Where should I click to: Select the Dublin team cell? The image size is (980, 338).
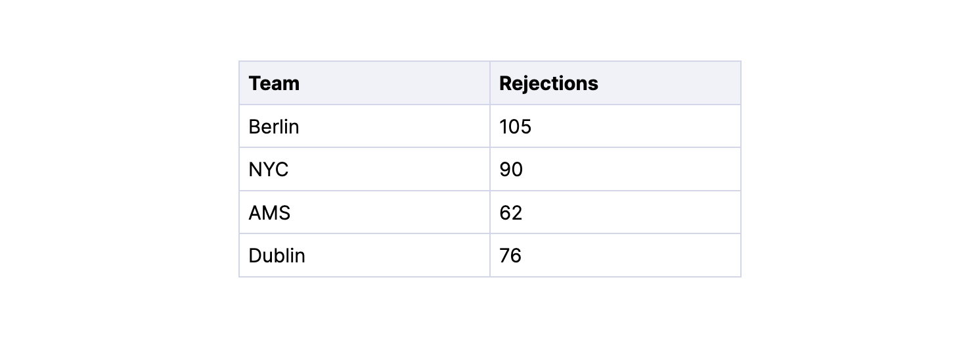(x=365, y=255)
